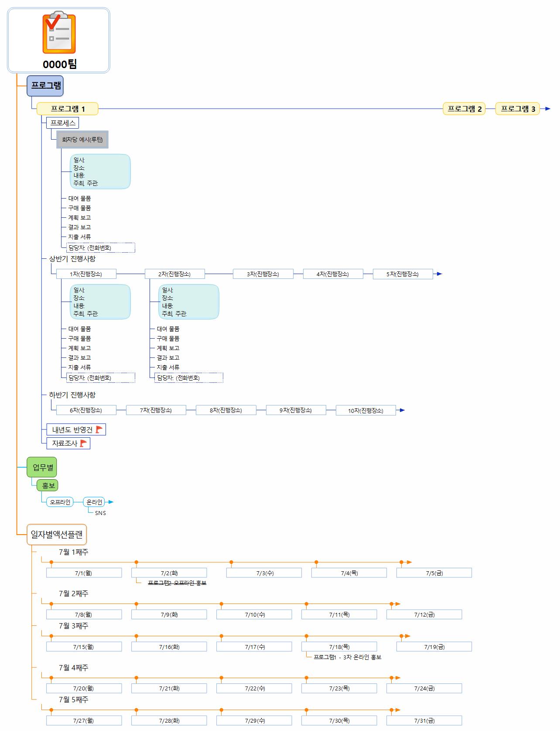The width and height of the screenshot is (560, 731).
Task: Select the 프로그램 2 node
Action: 464,109
